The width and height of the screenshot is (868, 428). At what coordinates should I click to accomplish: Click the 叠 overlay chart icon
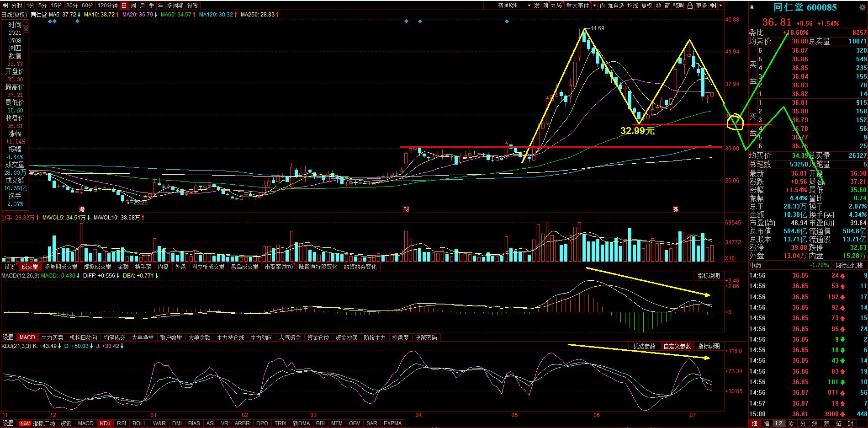tap(658, 5)
